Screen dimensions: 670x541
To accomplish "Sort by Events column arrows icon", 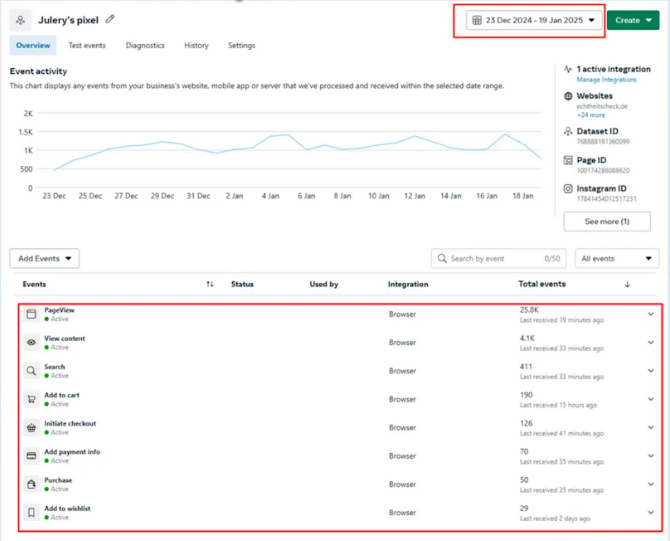I will tap(210, 284).
